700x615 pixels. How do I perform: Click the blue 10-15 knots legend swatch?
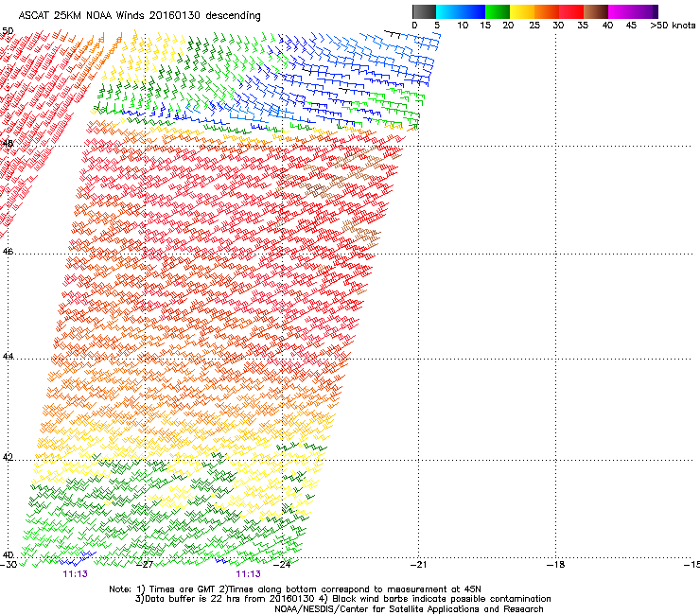473,11
